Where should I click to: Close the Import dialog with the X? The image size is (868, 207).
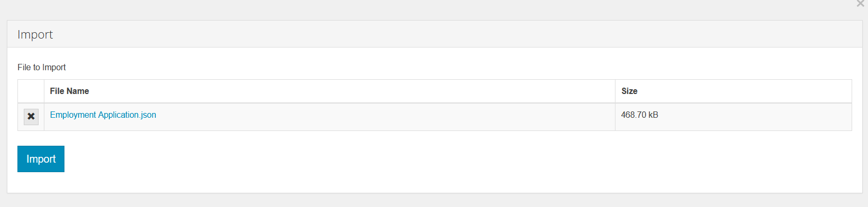click(860, 4)
